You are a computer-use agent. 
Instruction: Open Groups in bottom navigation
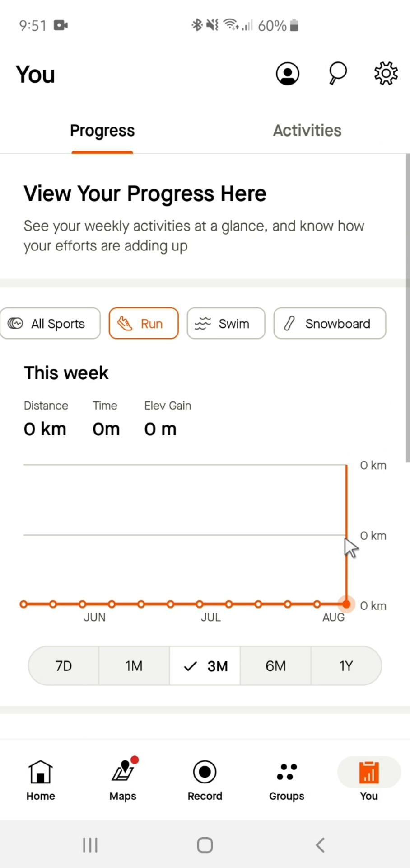(x=287, y=780)
